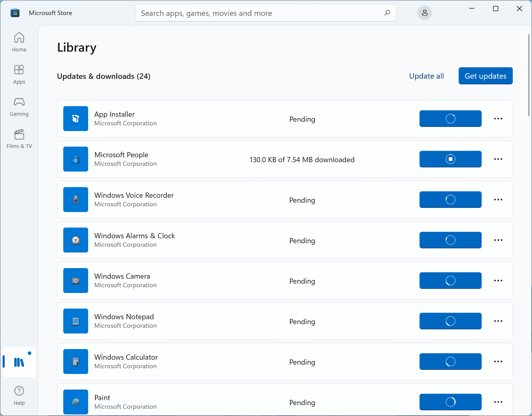The width and height of the screenshot is (532, 416).
Task: Open the user account profile icon
Action: (x=424, y=13)
